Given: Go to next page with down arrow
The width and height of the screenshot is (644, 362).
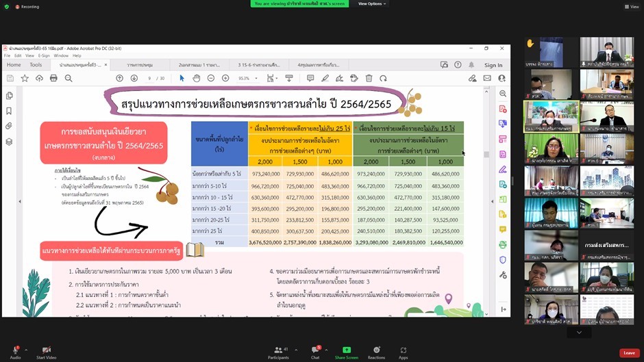Looking at the screenshot, I should point(134,78).
